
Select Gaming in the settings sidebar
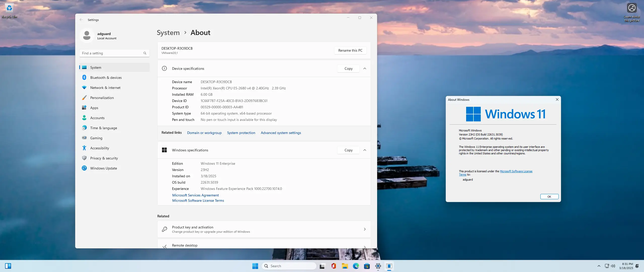coord(96,138)
